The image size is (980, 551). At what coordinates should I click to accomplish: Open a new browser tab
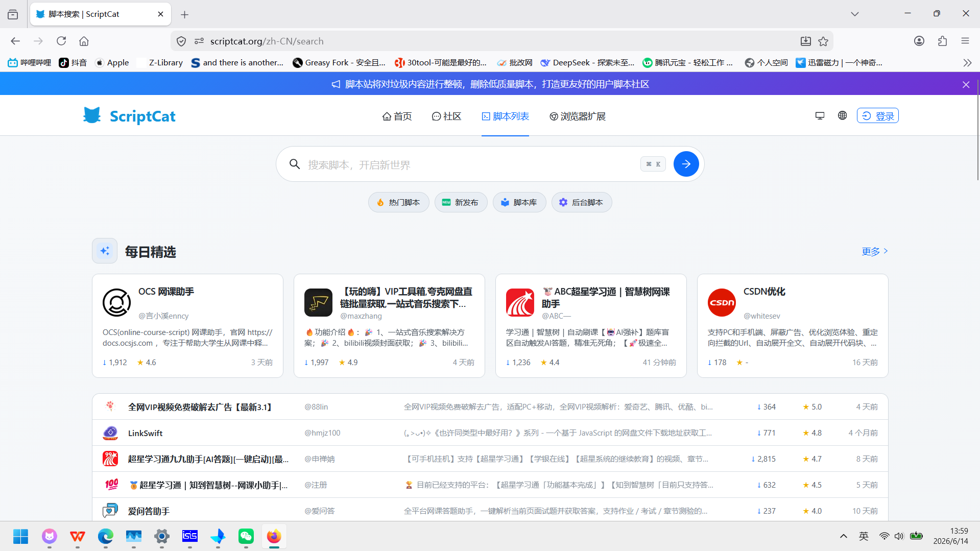coord(184,14)
